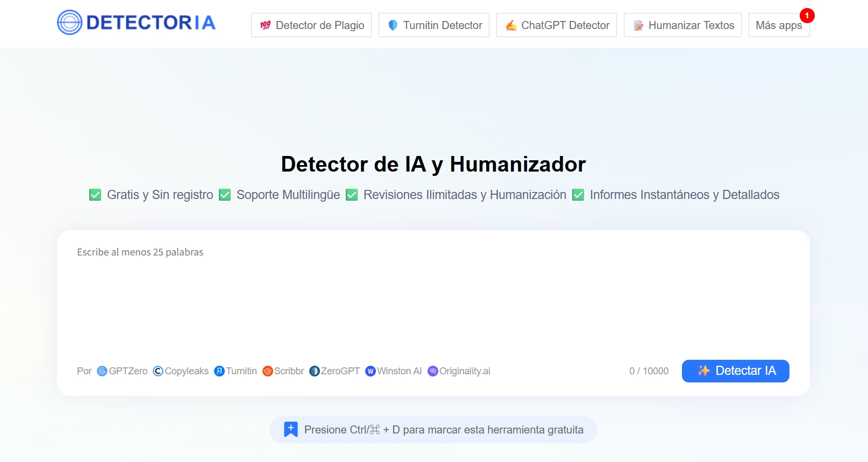Click the Informes Instantáneos checkmark
The height and width of the screenshot is (462, 868).
(578, 195)
